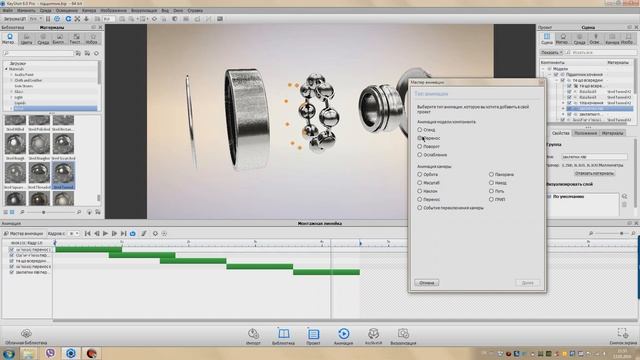The height and width of the screenshot is (360, 640).
Task: Select the Панорама camera animation option
Action: click(x=491, y=174)
